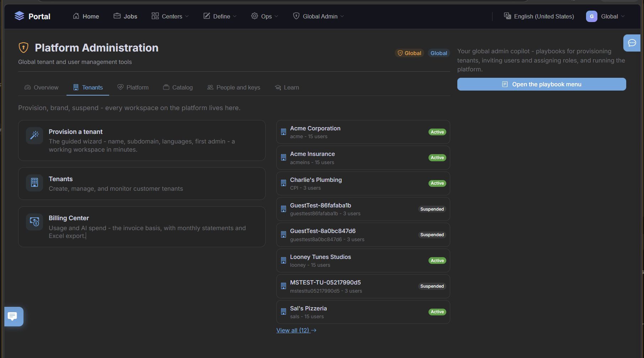Switch to the Learn tab

click(x=287, y=87)
